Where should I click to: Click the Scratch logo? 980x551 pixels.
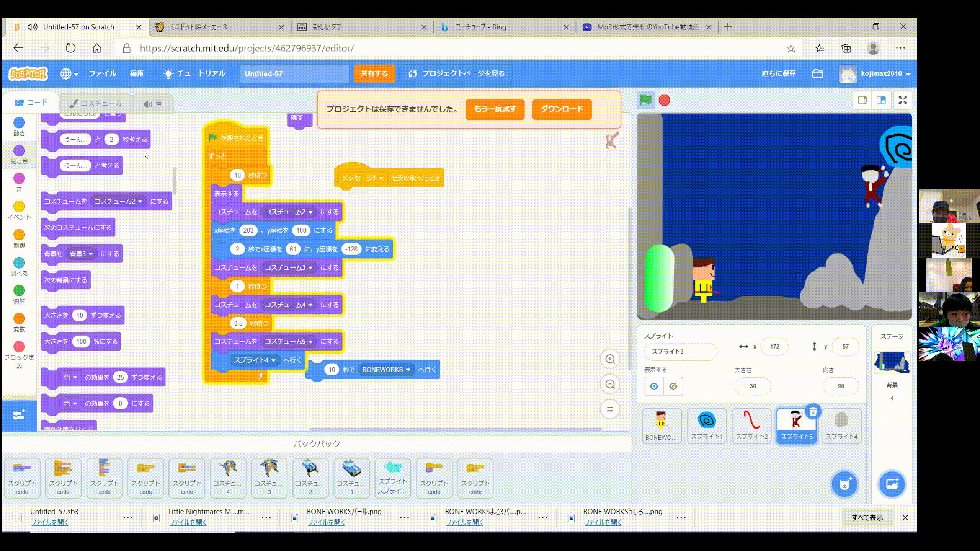(28, 73)
